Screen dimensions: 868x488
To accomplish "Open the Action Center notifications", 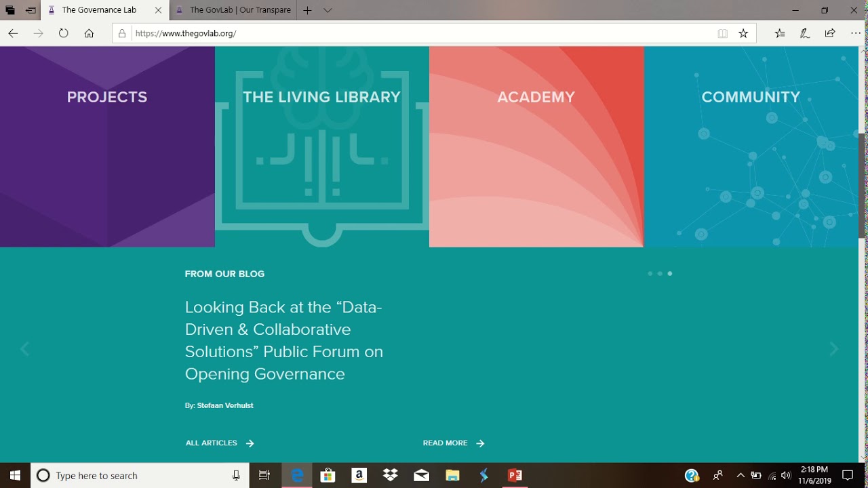I will pyautogui.click(x=848, y=475).
